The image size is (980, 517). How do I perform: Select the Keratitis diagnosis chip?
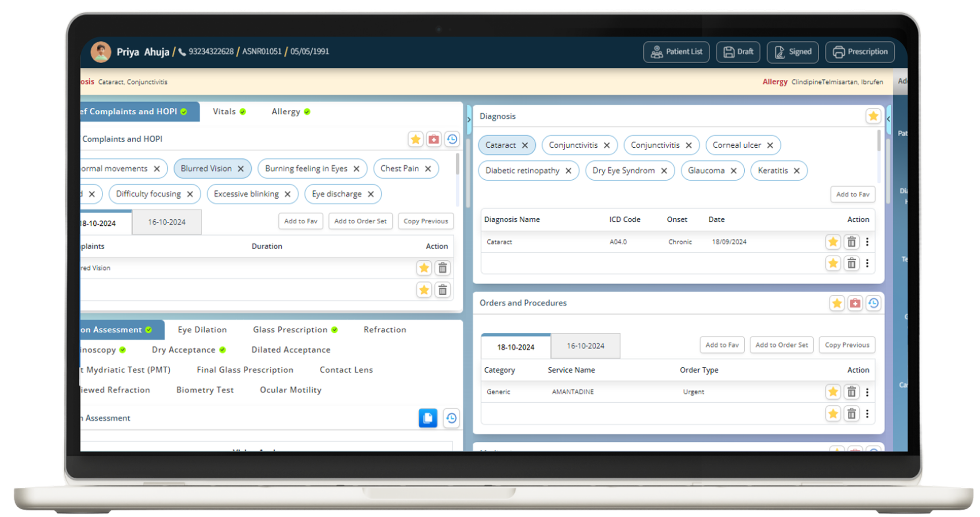773,171
